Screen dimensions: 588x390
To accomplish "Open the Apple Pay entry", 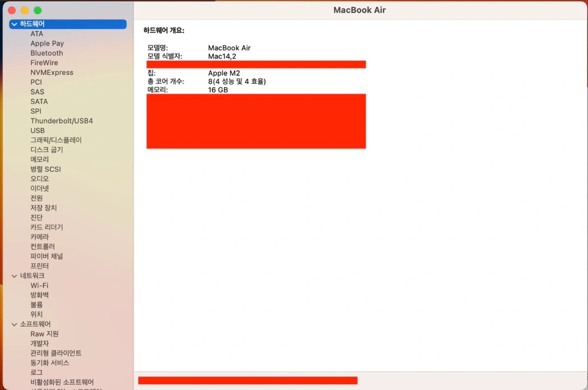I will (x=47, y=43).
